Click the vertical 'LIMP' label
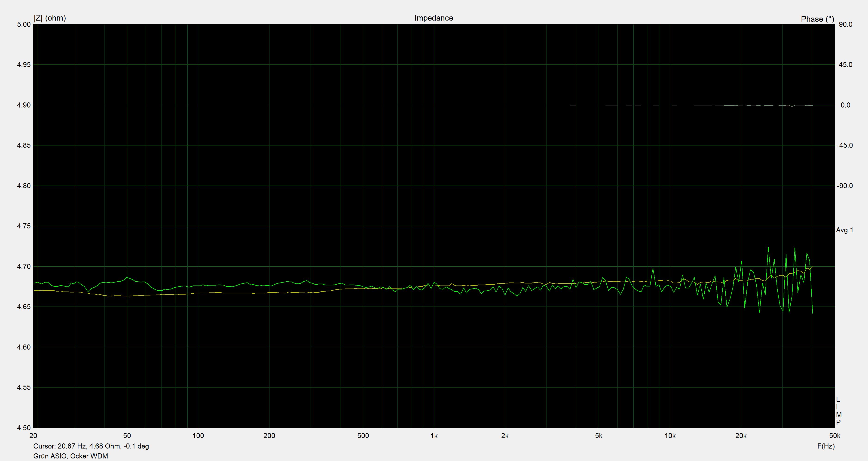 [839, 411]
